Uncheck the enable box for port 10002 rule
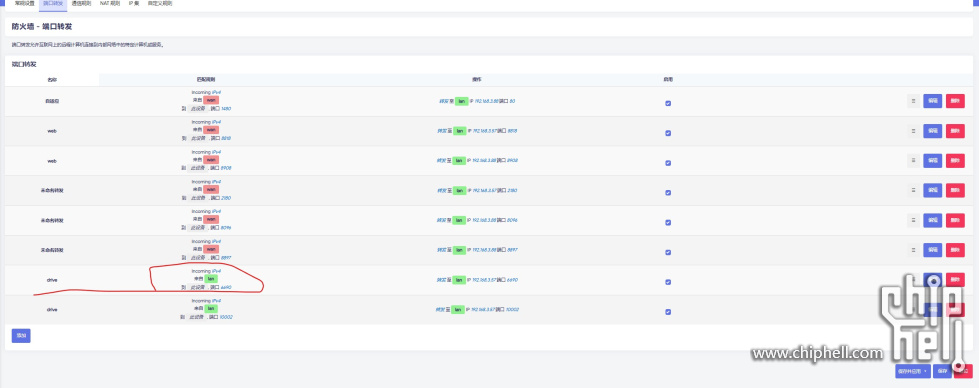 pyautogui.click(x=668, y=312)
